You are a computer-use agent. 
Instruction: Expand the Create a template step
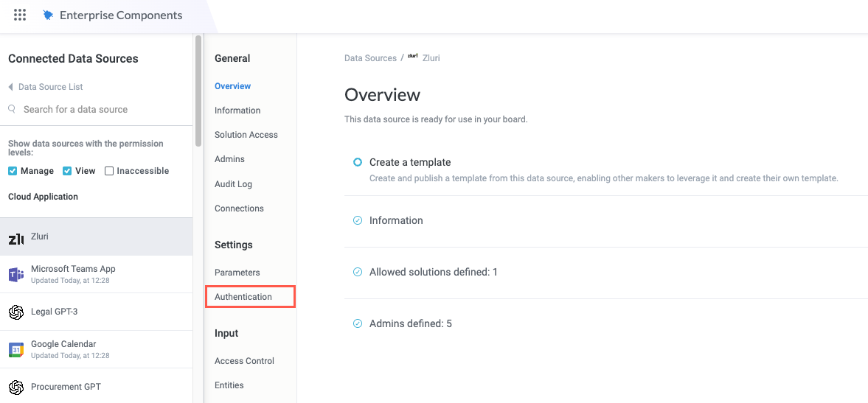tap(409, 162)
